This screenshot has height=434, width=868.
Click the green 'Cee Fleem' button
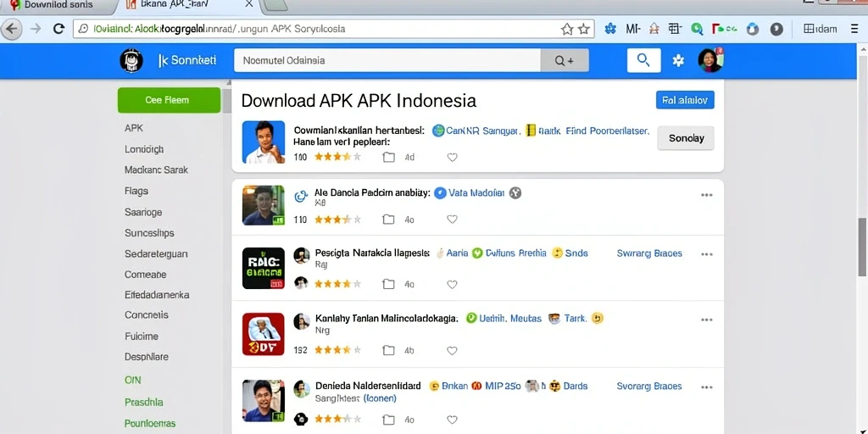point(169,100)
